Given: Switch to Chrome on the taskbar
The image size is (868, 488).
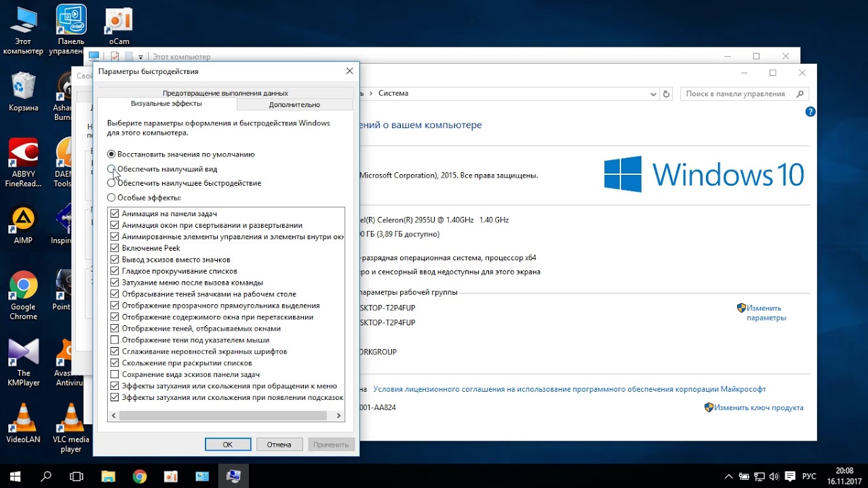Looking at the screenshot, I should (140, 476).
